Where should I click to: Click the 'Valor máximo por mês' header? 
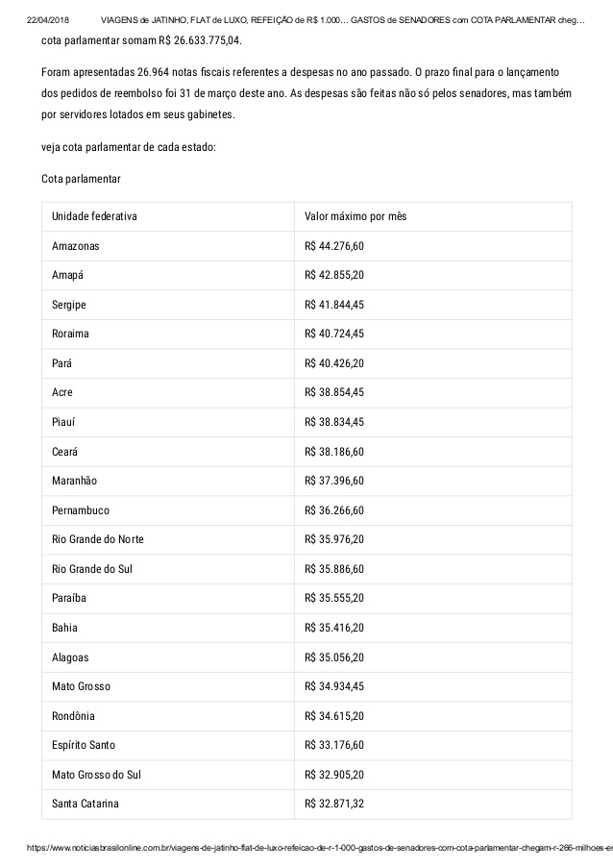[356, 216]
